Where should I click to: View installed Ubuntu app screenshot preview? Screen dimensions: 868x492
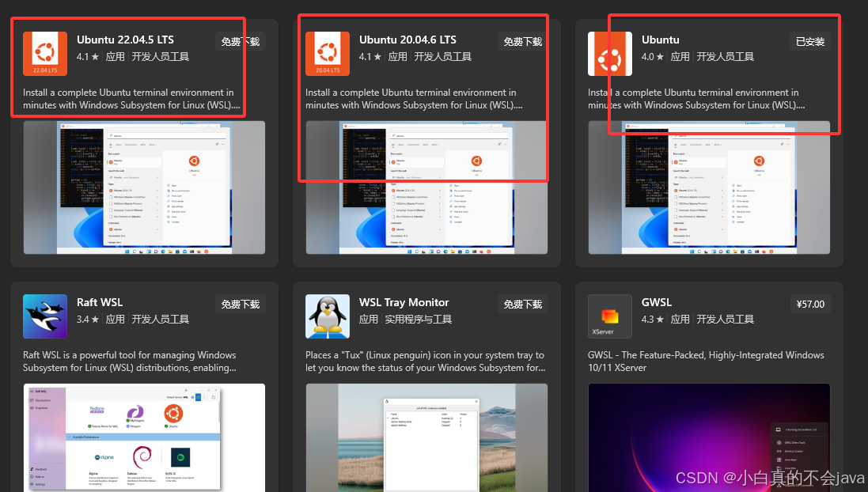pyautogui.click(x=709, y=187)
